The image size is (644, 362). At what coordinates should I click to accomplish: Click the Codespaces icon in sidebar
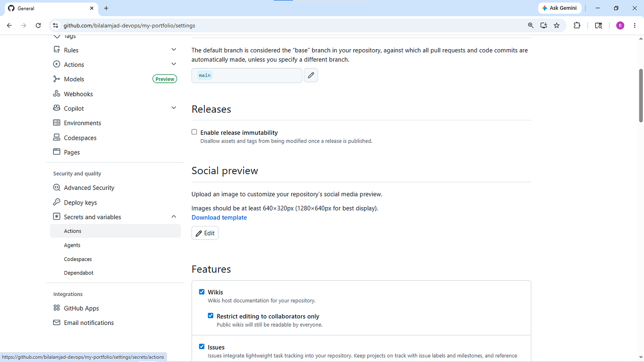[57, 137]
